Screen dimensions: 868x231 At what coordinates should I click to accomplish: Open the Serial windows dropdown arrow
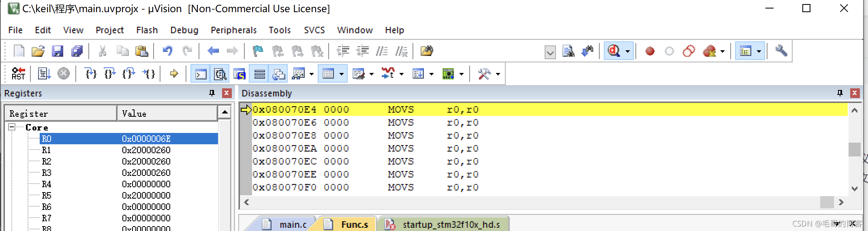[x=372, y=74]
